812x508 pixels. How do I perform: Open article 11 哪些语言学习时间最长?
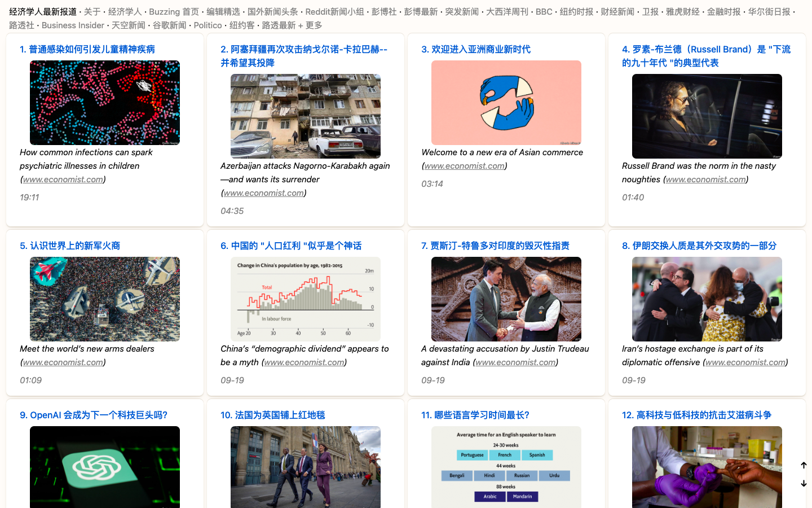[x=475, y=415]
